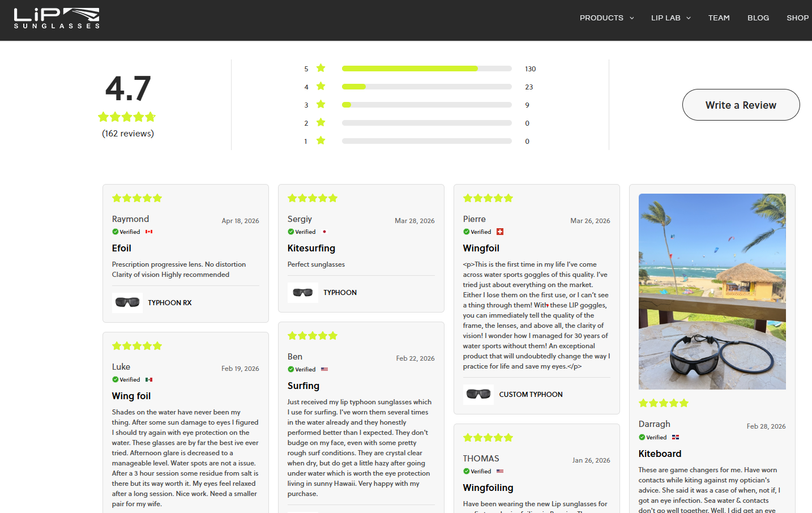Click the Typhoon sunglasses icon in Sergiy's review
Image resolution: width=812 pixels, height=513 pixels.
click(303, 292)
